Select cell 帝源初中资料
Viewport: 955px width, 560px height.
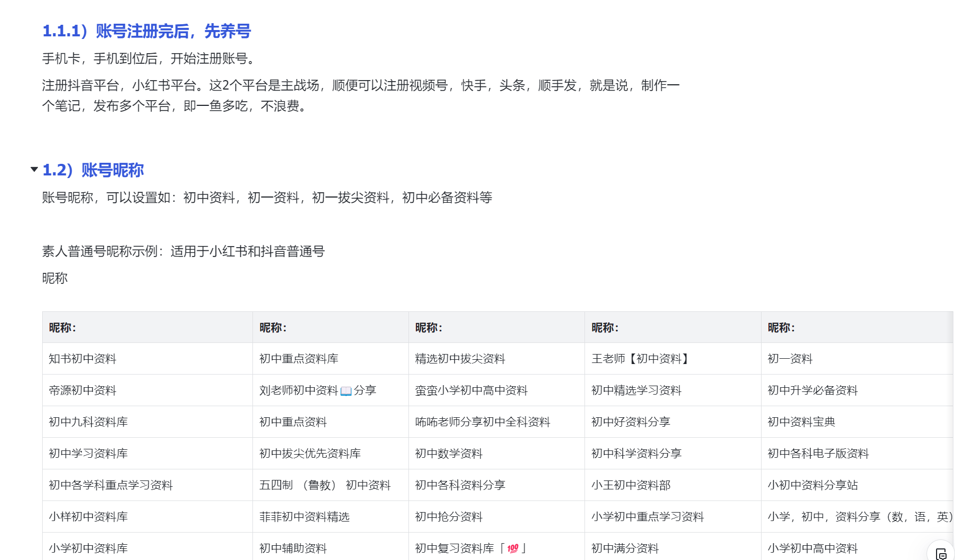pos(148,390)
